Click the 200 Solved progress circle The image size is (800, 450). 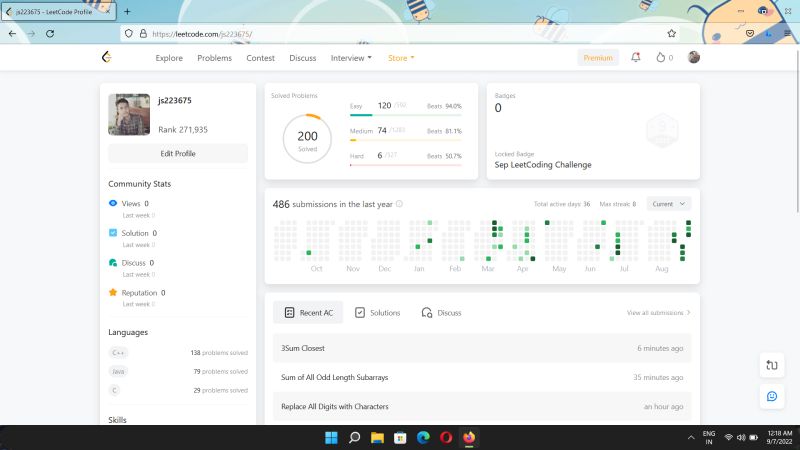tap(307, 139)
